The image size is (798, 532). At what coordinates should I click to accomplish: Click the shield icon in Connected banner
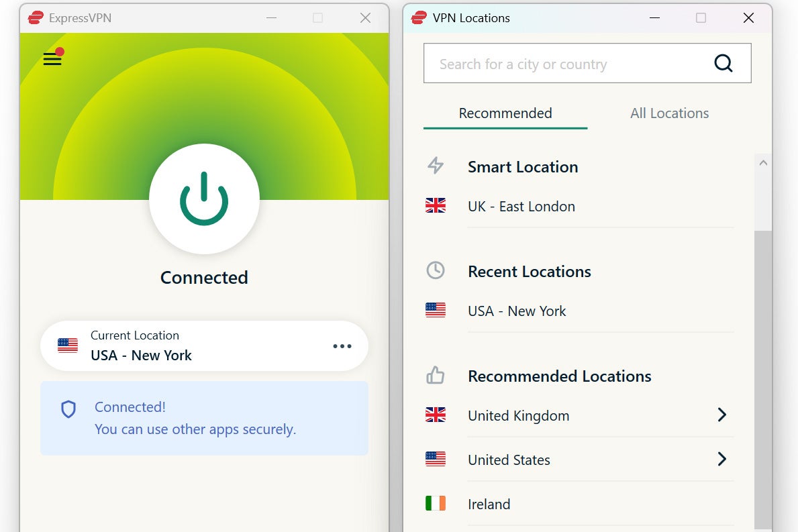click(x=68, y=409)
